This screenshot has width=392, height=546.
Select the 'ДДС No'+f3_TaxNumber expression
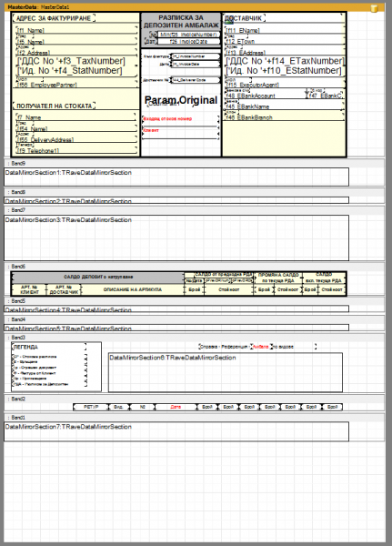pos(71,61)
